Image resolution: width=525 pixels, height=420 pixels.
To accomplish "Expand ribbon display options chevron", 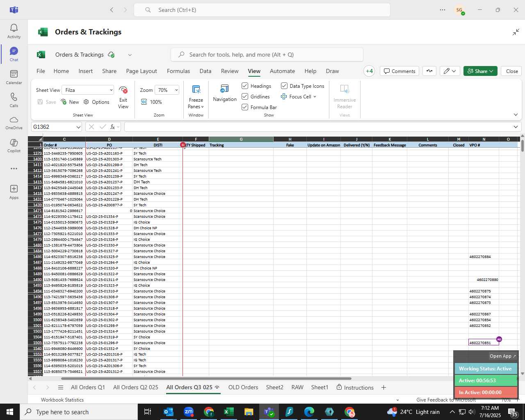I will (x=516, y=115).
